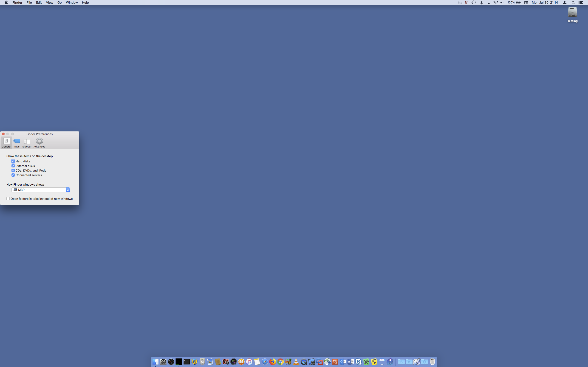Open VLC cone icon in Dock

click(296, 362)
